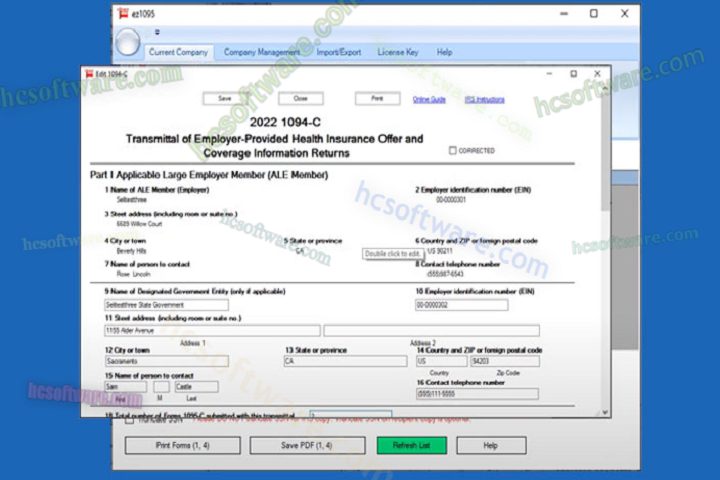Screen dimensions: 720x480
Task: Click the Zip Code field containing 94203
Action: click(x=505, y=361)
